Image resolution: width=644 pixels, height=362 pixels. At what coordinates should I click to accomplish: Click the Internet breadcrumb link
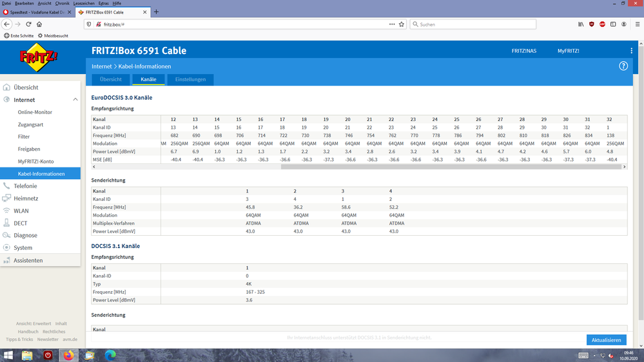pyautogui.click(x=101, y=66)
